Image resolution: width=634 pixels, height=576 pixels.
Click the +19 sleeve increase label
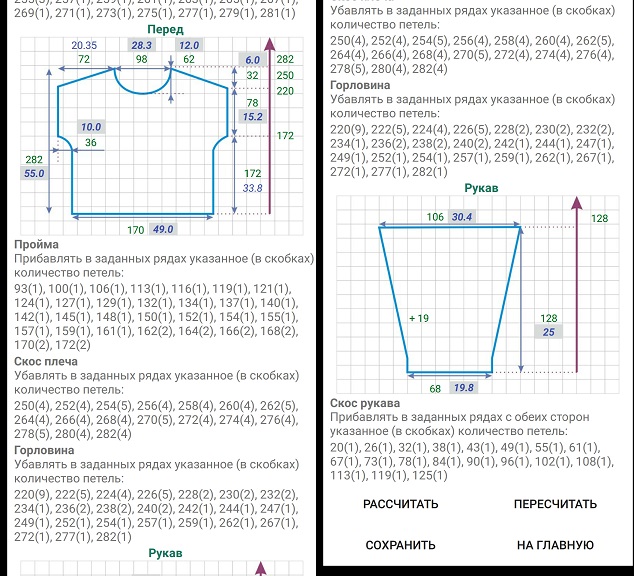coord(419,318)
